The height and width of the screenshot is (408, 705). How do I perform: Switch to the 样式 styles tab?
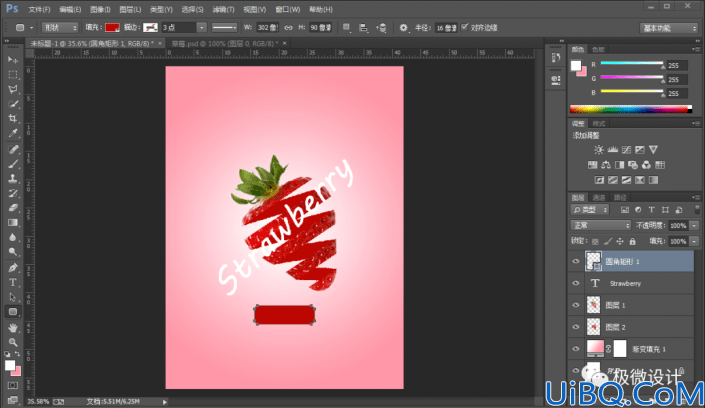click(598, 124)
